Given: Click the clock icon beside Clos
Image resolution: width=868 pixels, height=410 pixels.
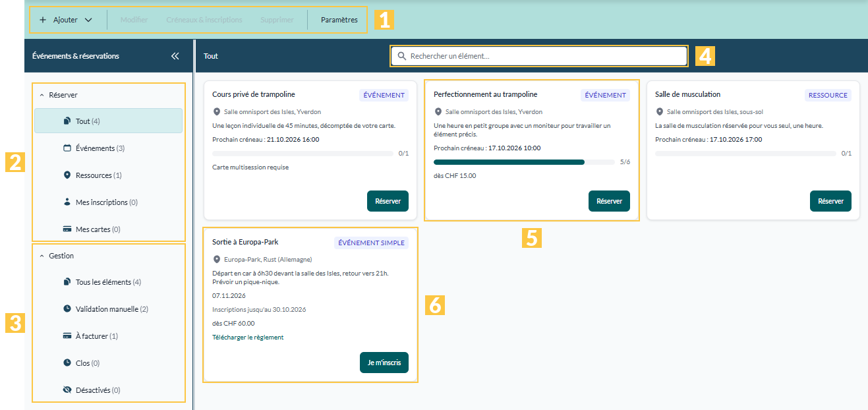Looking at the screenshot, I should tap(67, 363).
